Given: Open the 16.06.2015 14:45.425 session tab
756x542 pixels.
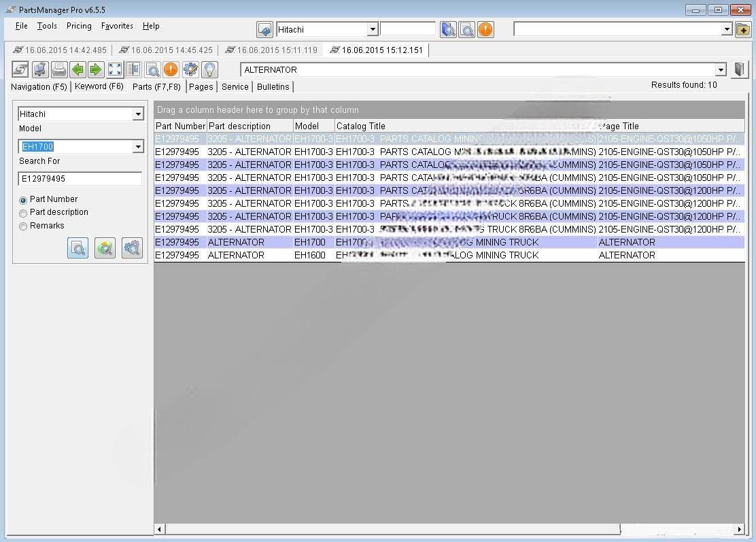Looking at the screenshot, I should tap(166, 50).
